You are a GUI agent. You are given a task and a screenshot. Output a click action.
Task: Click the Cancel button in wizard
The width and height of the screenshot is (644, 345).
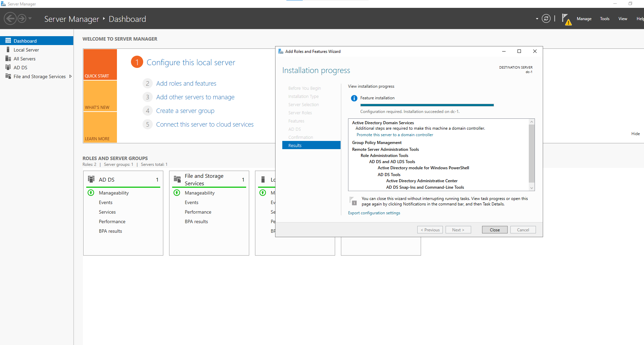point(523,230)
